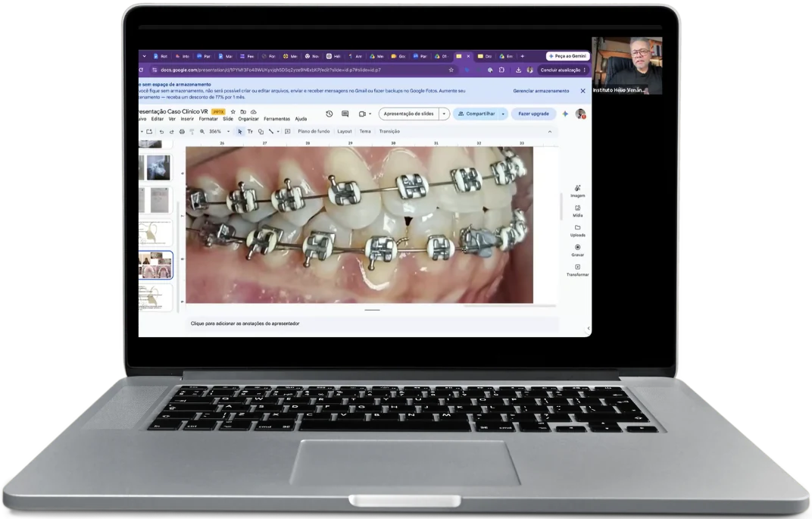The width and height of the screenshot is (812, 519).
Task: Open the Inserir menu
Action: 187,119
